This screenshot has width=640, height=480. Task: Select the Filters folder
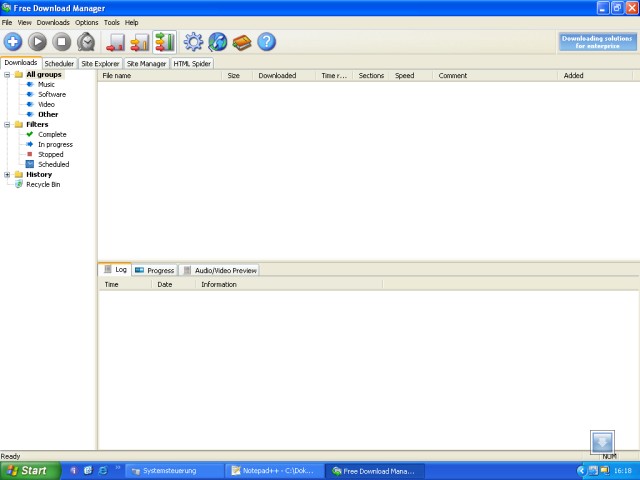pyautogui.click(x=37, y=124)
